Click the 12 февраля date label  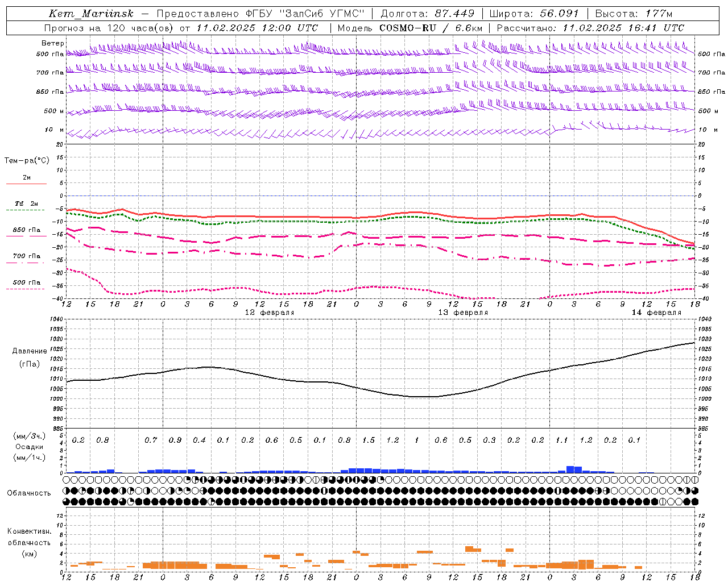[270, 313]
